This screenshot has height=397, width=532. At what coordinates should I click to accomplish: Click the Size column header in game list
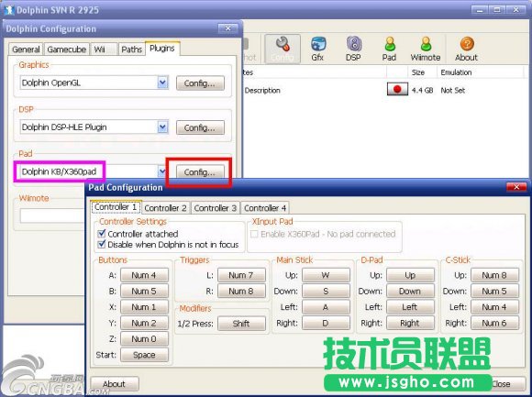coord(422,72)
